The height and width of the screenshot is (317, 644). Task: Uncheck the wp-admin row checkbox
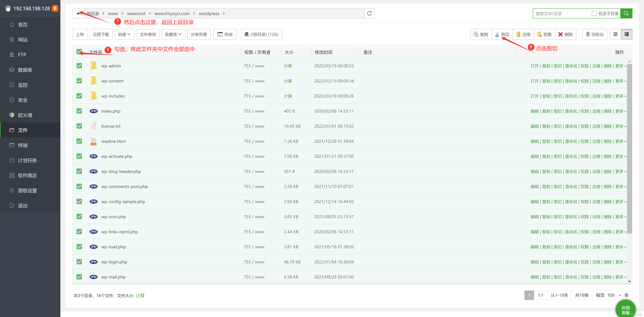pyautogui.click(x=79, y=66)
